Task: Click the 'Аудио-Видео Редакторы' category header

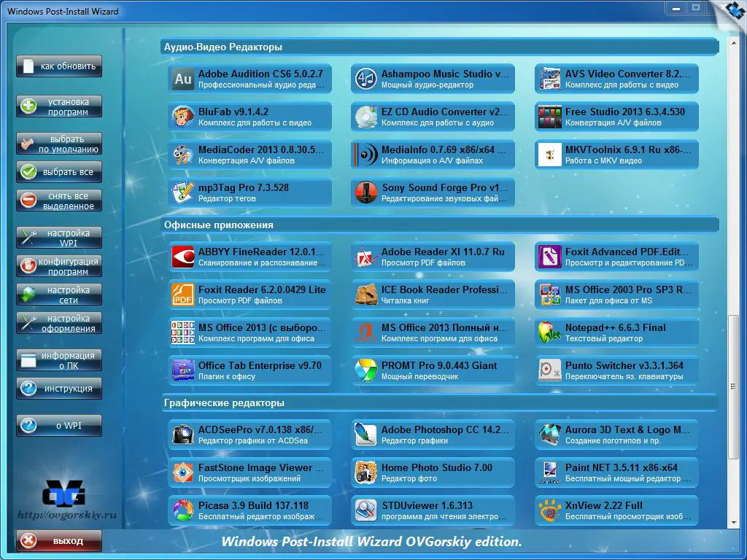Action: [x=439, y=47]
